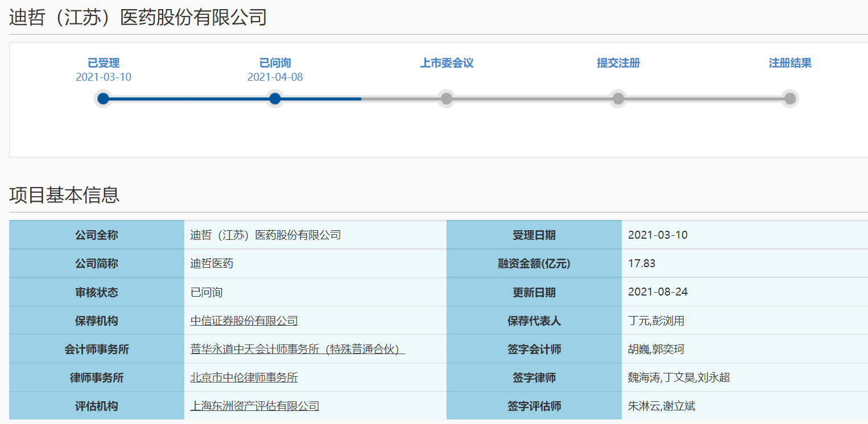Viewport: 868px width, 424px height.
Task: Click the 已受理 progress stage dot
Action: [103, 99]
